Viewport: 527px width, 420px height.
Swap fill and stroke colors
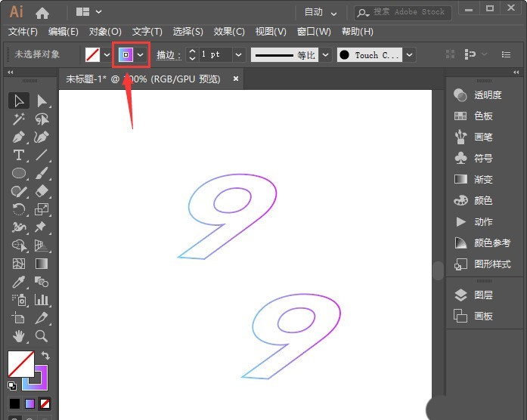coord(45,355)
